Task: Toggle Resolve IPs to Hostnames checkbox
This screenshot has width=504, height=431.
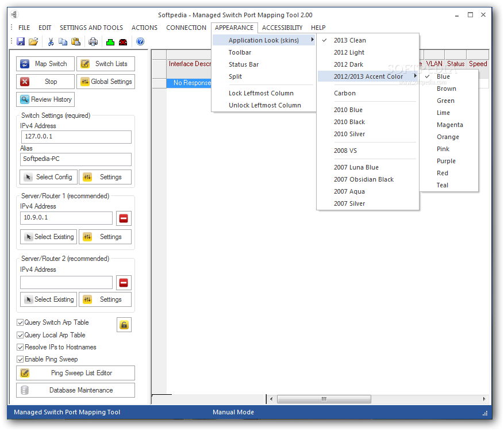Action: point(20,348)
